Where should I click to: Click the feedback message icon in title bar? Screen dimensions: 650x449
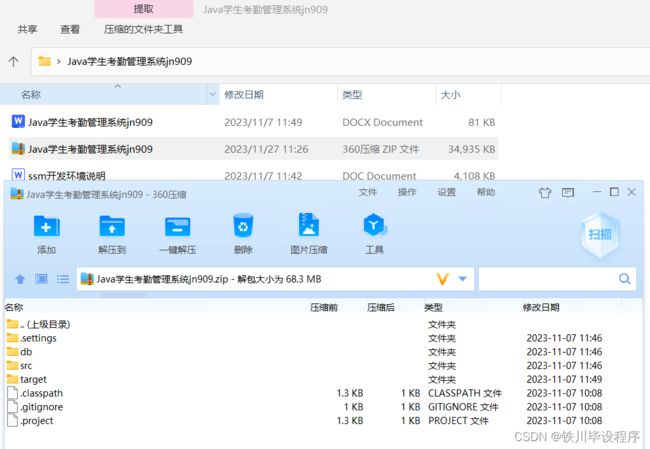[x=568, y=192]
